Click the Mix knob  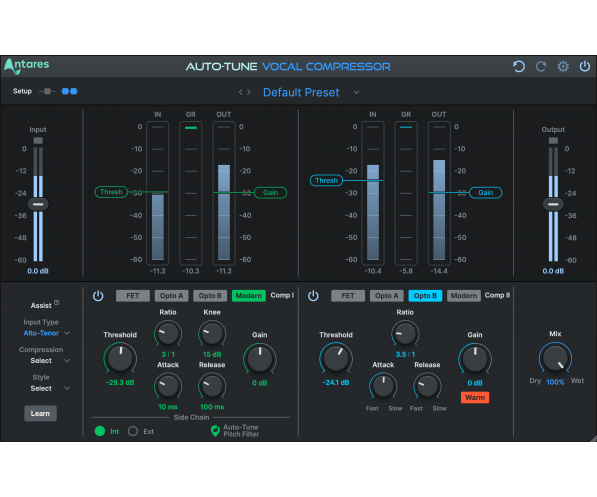[555, 358]
